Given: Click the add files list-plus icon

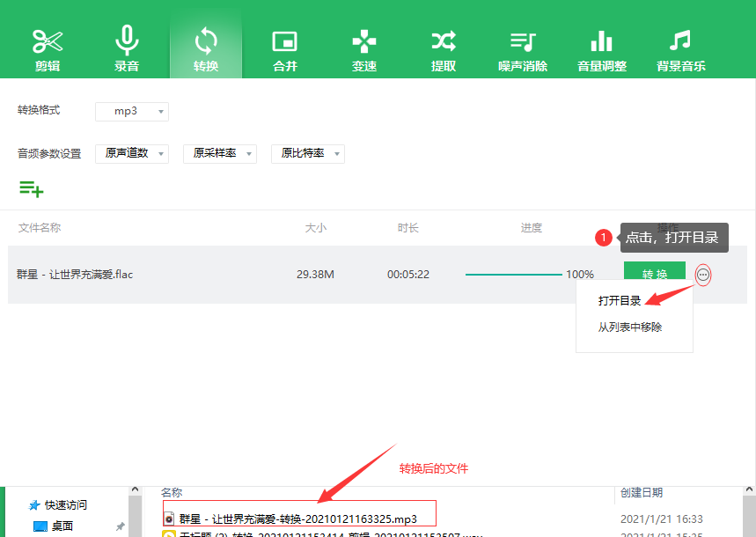Looking at the screenshot, I should (32, 188).
